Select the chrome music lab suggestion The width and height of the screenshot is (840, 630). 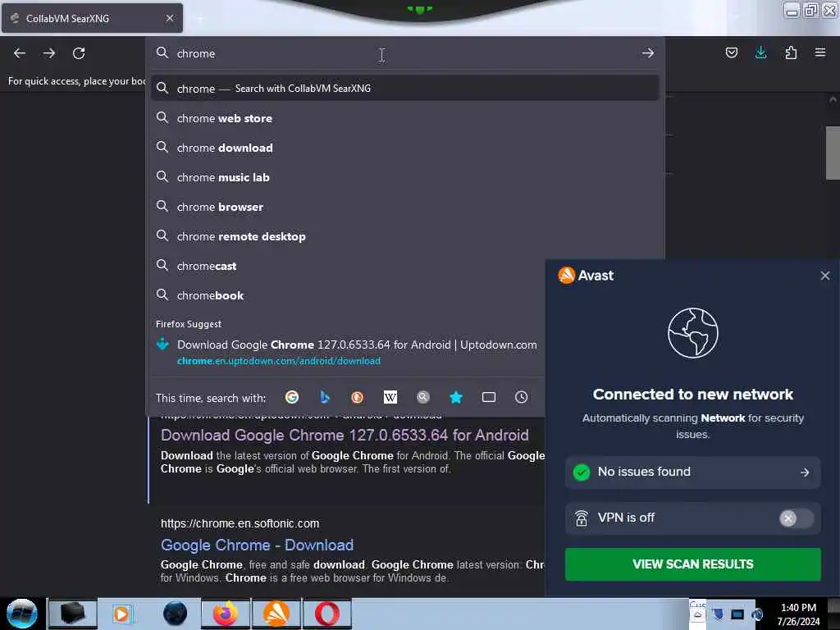point(404,177)
